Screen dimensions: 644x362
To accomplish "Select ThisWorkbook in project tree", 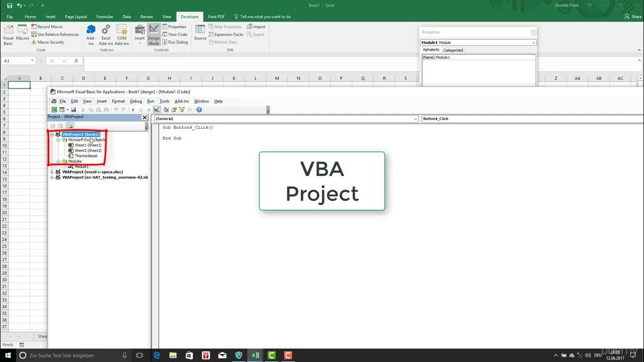I will 86,156.
